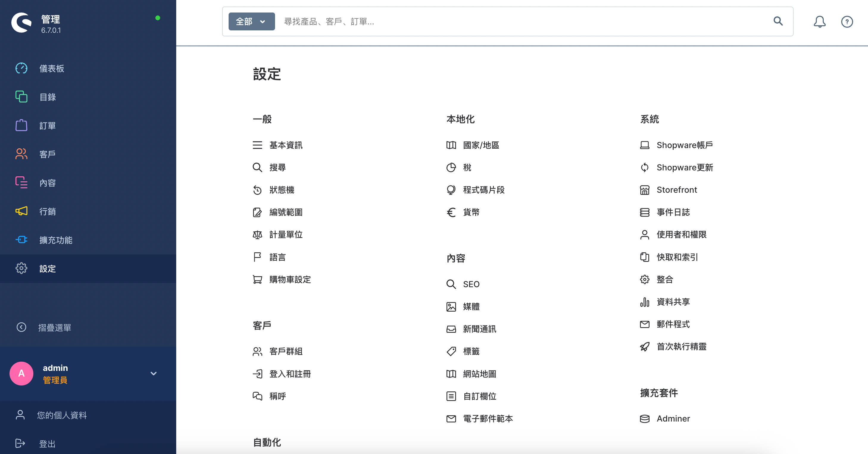
Task: Open the 使用者和權限 settings link
Action: [681, 235]
